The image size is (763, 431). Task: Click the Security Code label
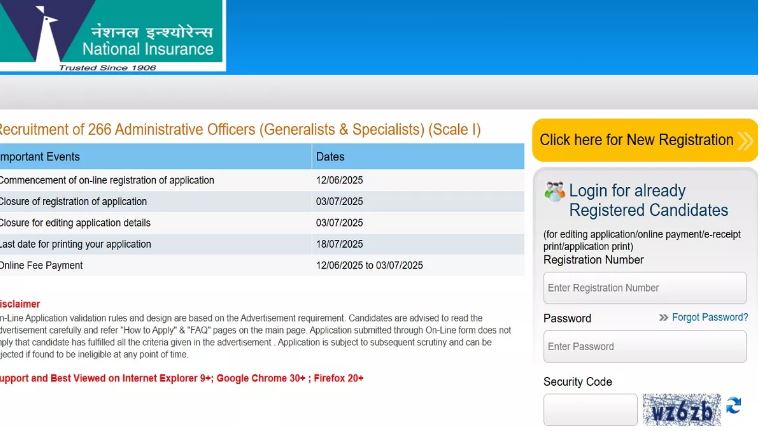coord(578,382)
